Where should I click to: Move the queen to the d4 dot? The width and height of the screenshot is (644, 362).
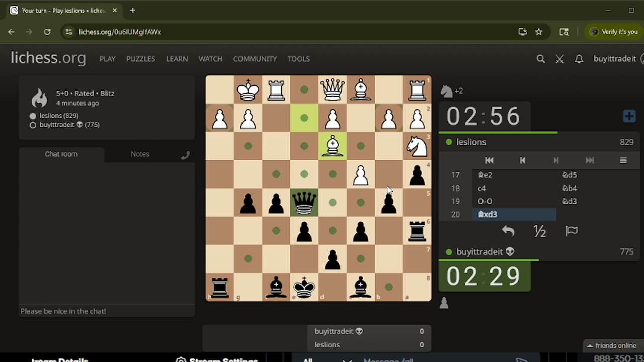pyautogui.click(x=333, y=174)
